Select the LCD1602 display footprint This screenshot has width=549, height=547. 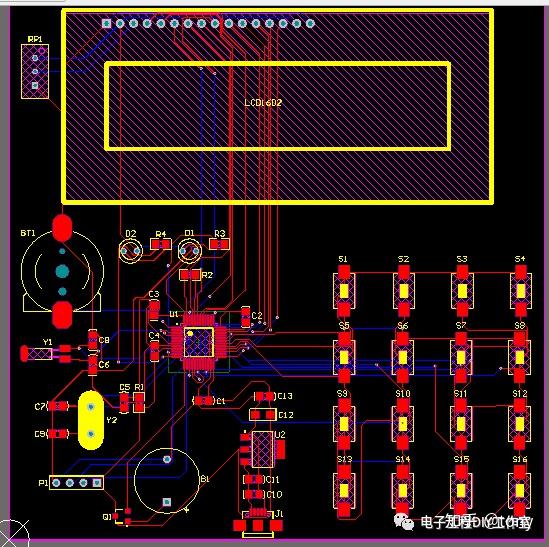(278, 106)
